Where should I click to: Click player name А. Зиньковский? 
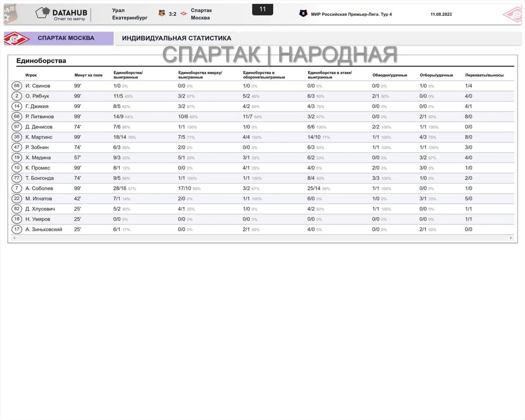[44, 229]
